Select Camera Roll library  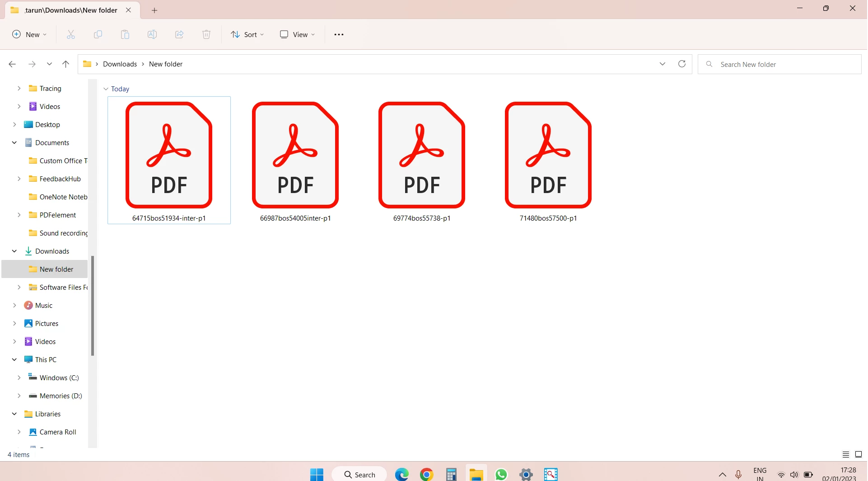point(58,432)
